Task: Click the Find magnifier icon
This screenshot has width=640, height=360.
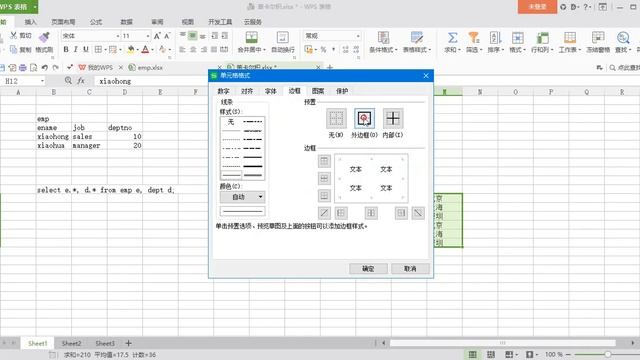Action: pyautogui.click(x=623, y=38)
